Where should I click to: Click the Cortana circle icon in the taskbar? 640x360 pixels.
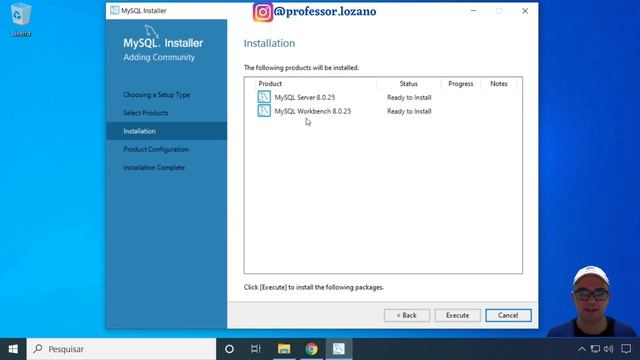[x=229, y=349]
